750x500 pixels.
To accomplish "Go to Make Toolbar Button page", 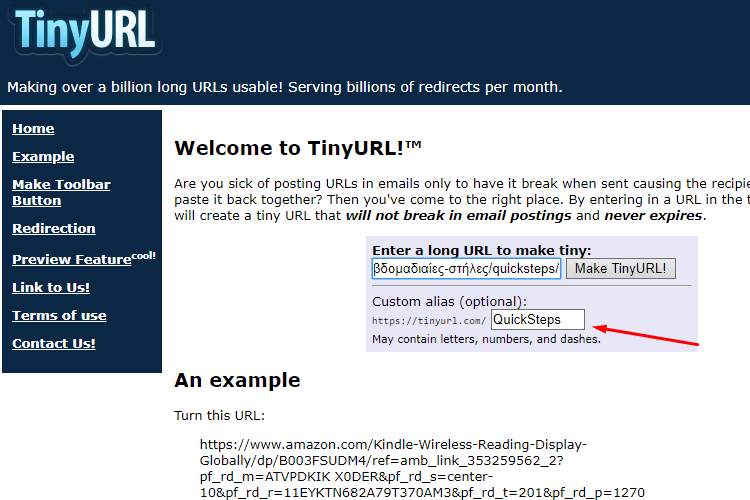I will 61,192.
